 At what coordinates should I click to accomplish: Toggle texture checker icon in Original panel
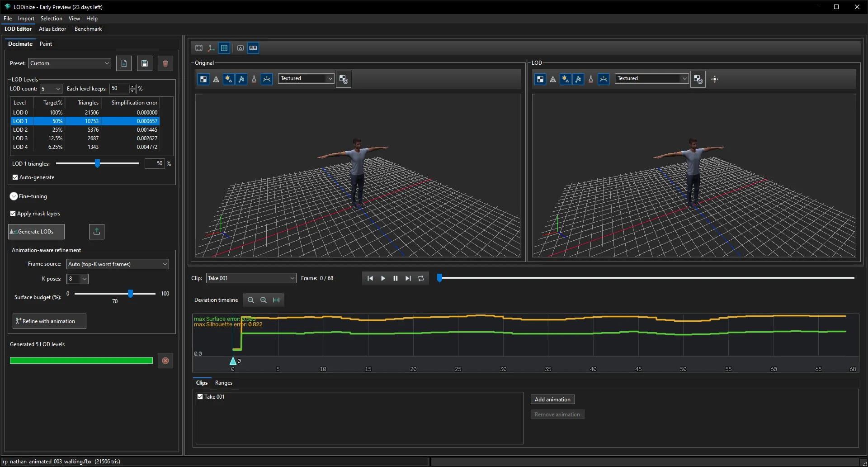(203, 79)
